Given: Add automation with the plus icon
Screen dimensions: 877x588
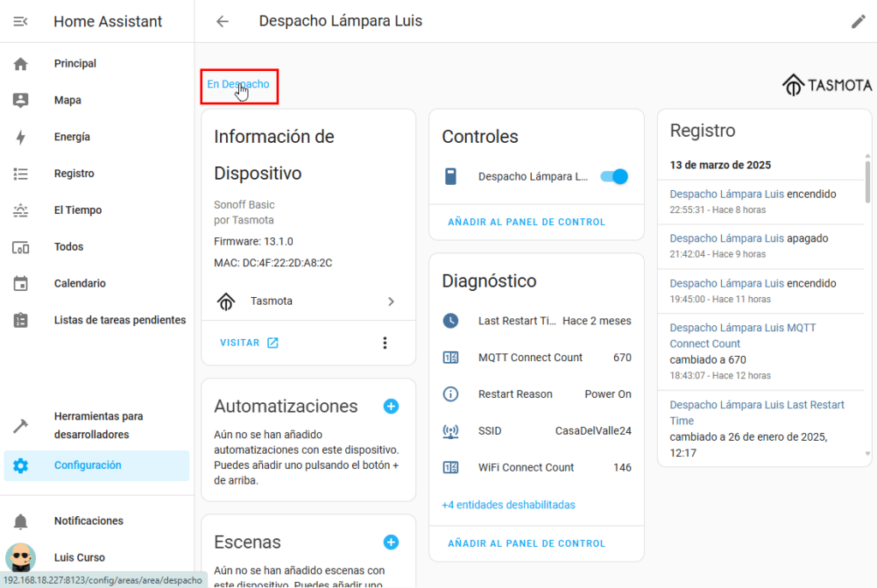Looking at the screenshot, I should pyautogui.click(x=391, y=407).
